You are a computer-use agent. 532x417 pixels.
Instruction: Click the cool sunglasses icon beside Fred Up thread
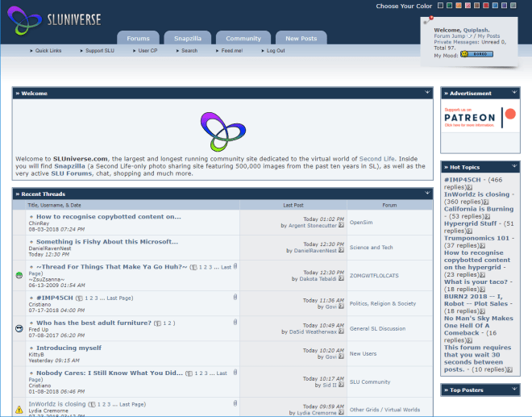[x=19, y=328]
